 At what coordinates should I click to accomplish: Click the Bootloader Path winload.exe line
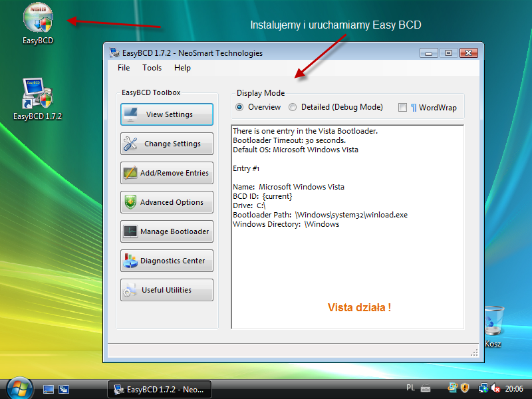click(321, 215)
